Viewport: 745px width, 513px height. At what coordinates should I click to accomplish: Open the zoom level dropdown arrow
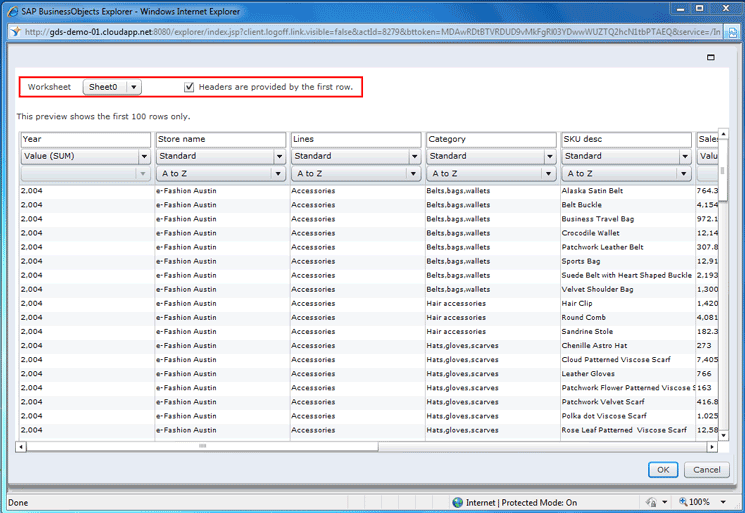tap(723, 502)
